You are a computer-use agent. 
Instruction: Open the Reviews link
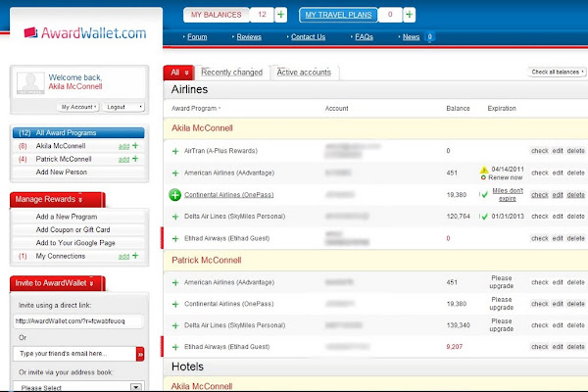point(249,37)
